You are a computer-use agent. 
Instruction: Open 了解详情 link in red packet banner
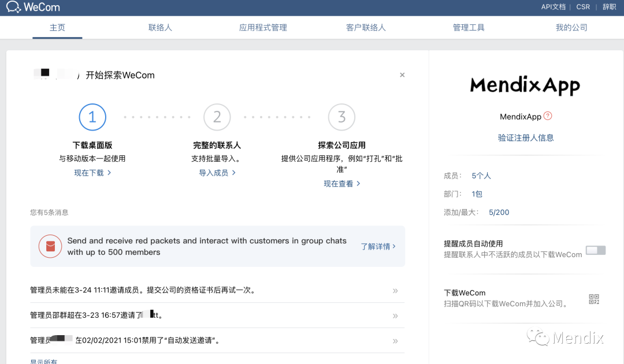pos(378,246)
